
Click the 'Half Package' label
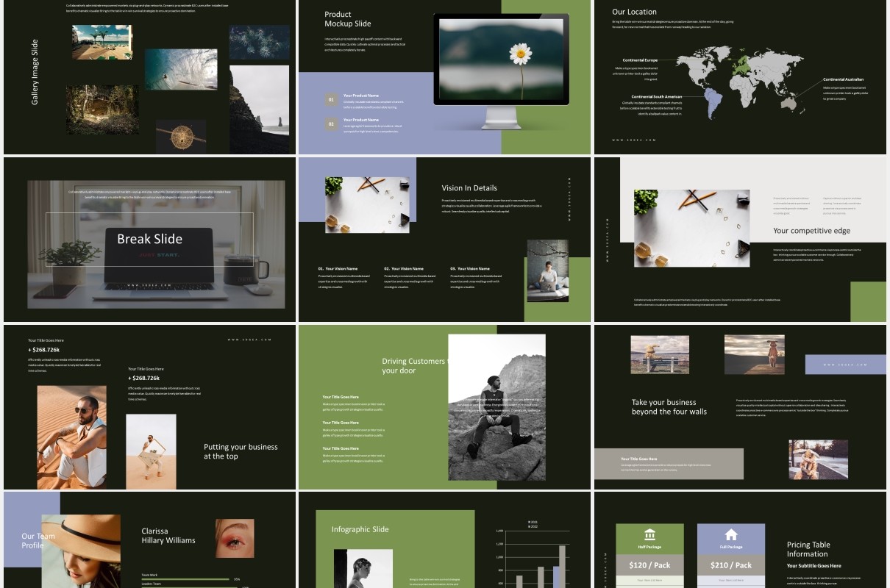649,548
